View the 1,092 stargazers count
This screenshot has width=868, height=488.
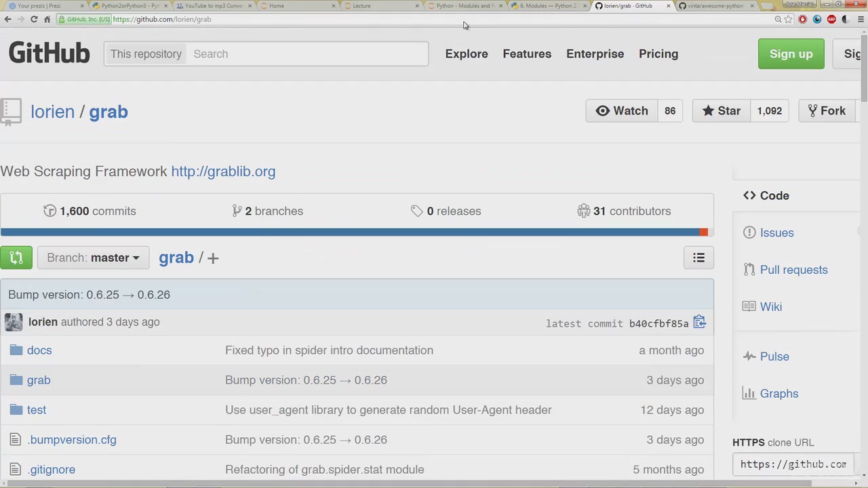pos(770,110)
